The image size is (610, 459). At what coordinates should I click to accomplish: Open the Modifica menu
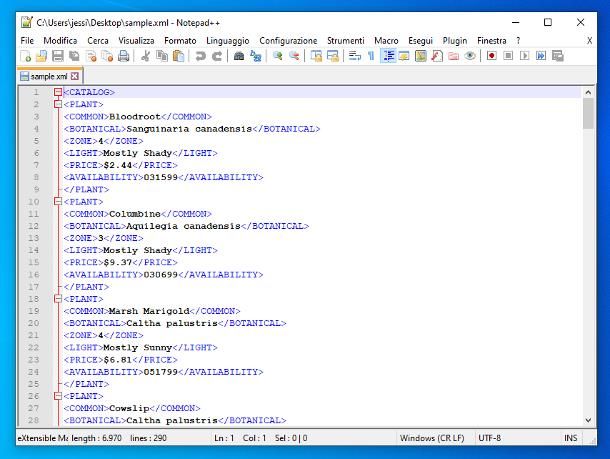(60, 40)
